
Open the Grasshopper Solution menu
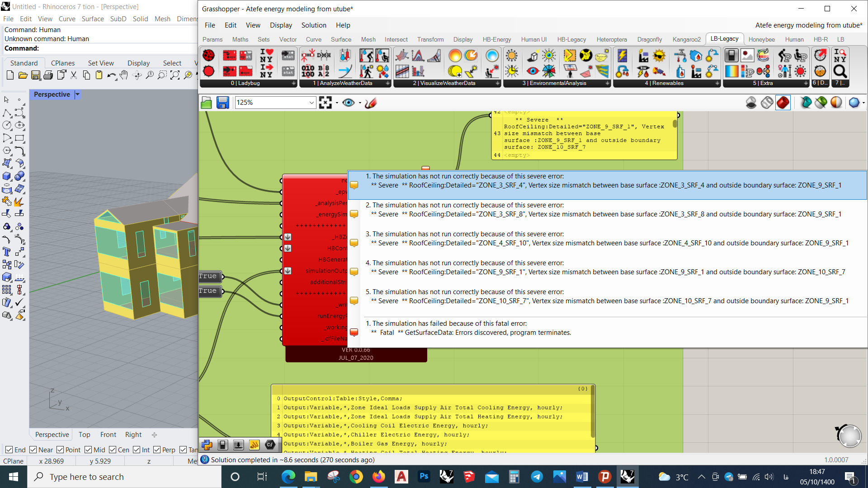314,25
